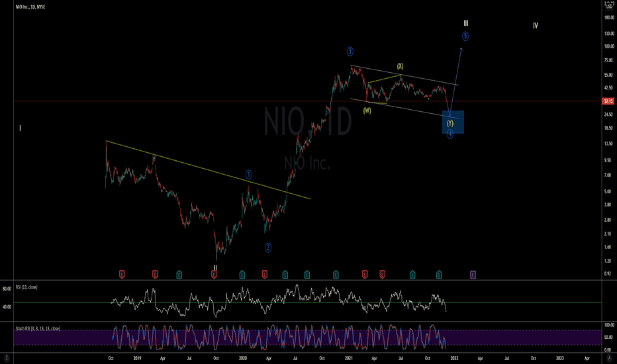Image resolution: width=617 pixels, height=364 pixels.
Task: Click the May 2019 teal earnings marker
Action: coord(179,275)
